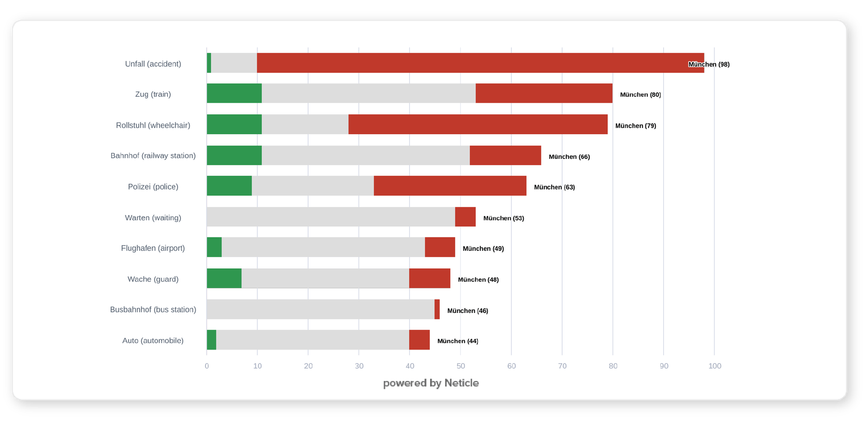Select the red segment of the Bahnhof bar
This screenshot has width=868, height=424.
tap(506, 156)
